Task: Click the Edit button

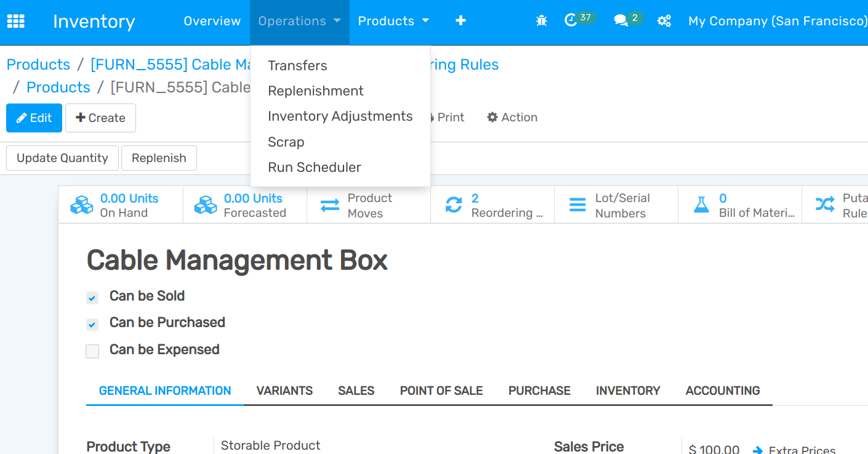Action: pos(34,118)
